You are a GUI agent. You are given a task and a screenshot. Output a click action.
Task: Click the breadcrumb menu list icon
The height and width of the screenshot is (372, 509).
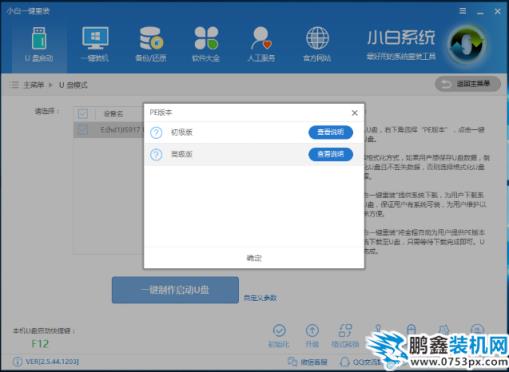point(14,85)
